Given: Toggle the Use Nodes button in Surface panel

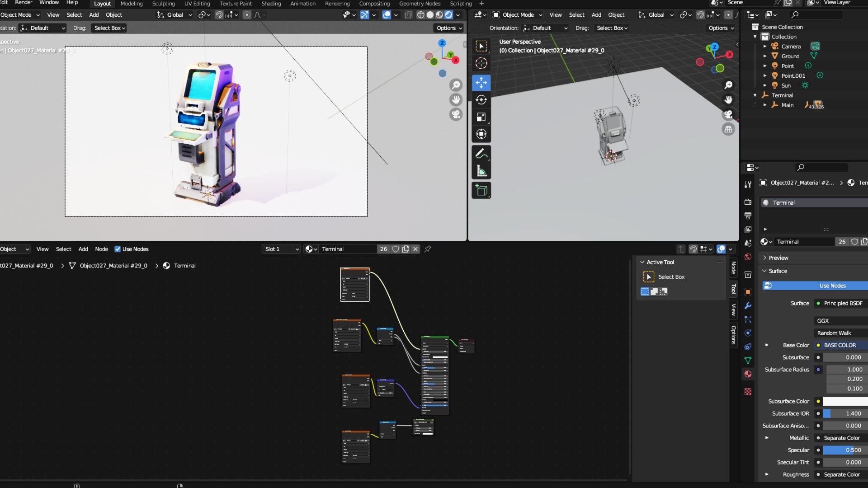Looking at the screenshot, I should pyautogui.click(x=815, y=286).
